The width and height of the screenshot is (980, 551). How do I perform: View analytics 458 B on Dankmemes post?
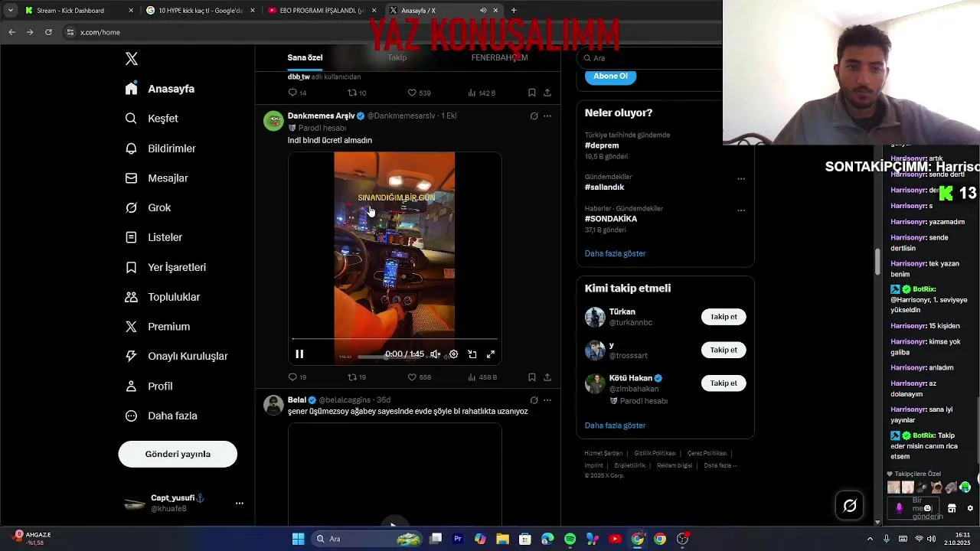(482, 377)
